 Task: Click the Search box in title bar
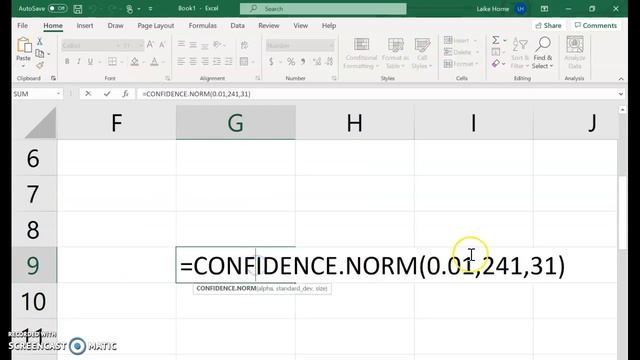323,9
